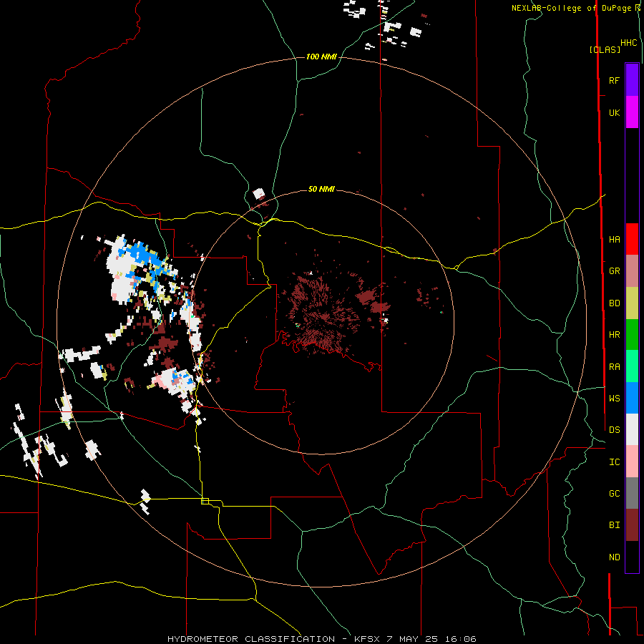This screenshot has height=644, width=644.
Task: Click the HA red legend swatch
Action: pyautogui.click(x=632, y=239)
